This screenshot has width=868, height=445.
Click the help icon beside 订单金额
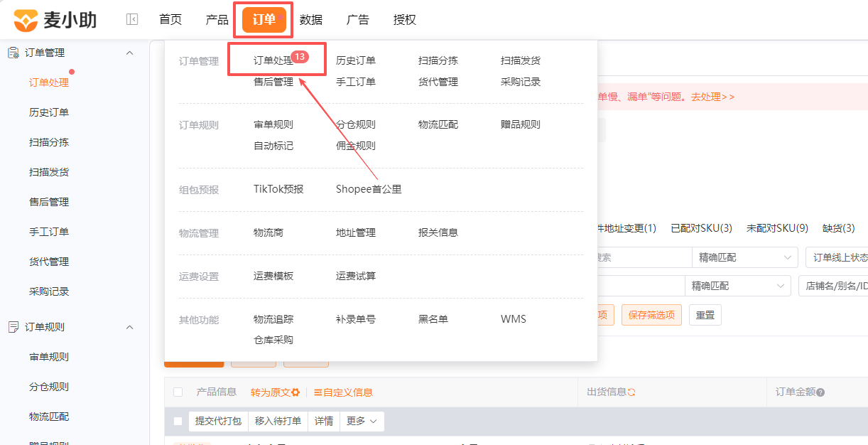pyautogui.click(x=820, y=392)
